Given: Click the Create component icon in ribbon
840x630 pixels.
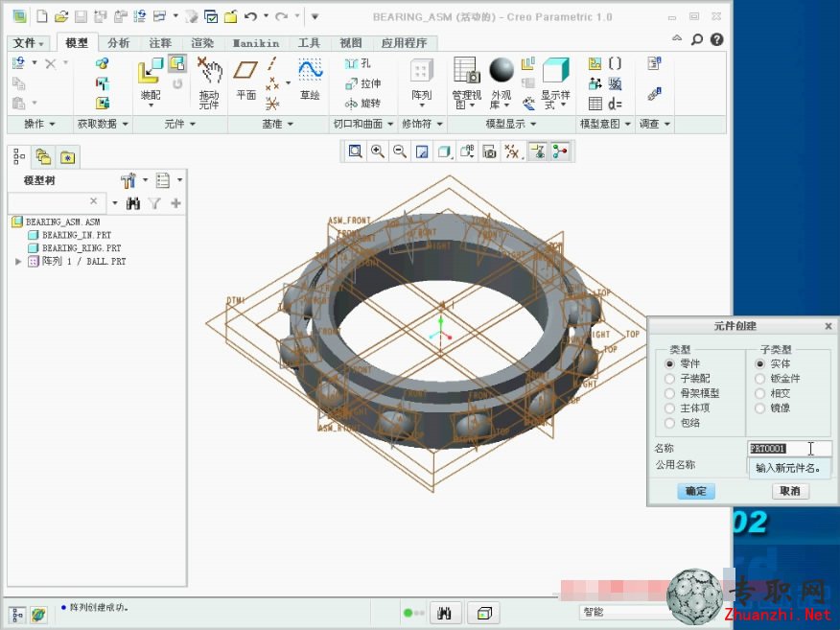Looking at the screenshot, I should (176, 63).
